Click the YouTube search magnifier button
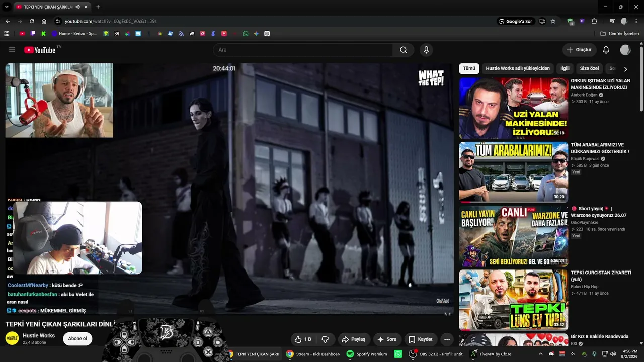 pyautogui.click(x=404, y=50)
